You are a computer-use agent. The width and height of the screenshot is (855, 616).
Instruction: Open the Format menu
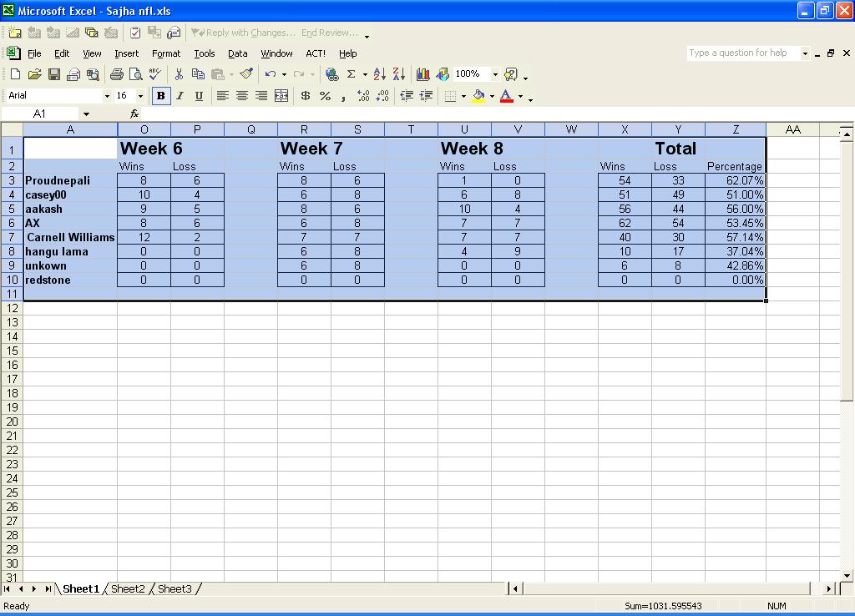click(166, 53)
